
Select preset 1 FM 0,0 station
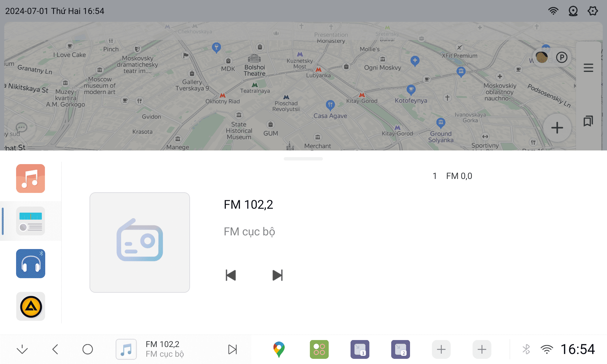coord(452,176)
